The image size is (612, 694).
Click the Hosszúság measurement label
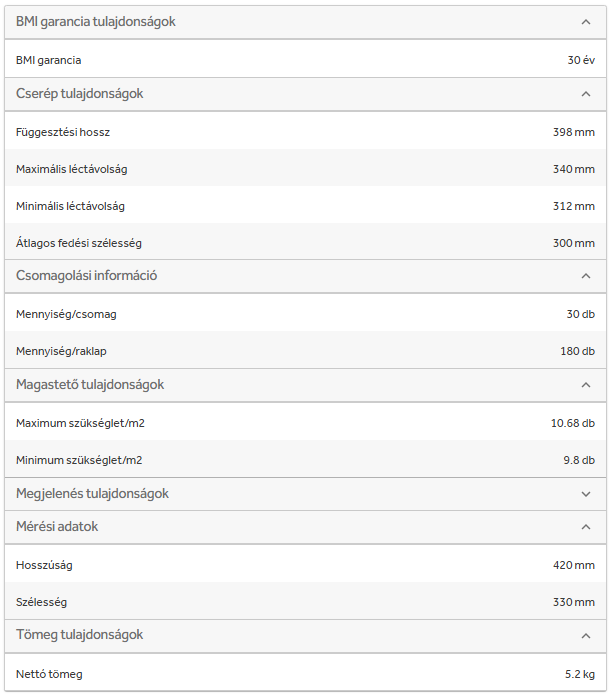(44, 565)
